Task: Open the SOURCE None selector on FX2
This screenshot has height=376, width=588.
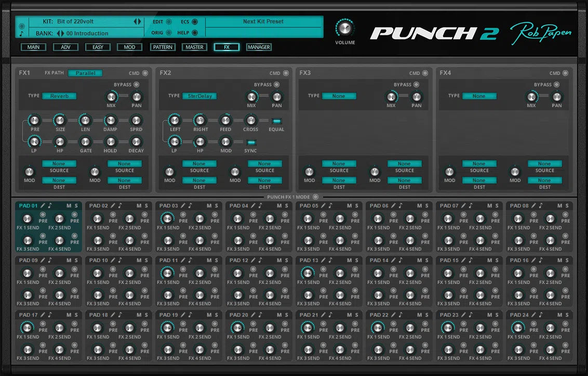Action: [199, 163]
